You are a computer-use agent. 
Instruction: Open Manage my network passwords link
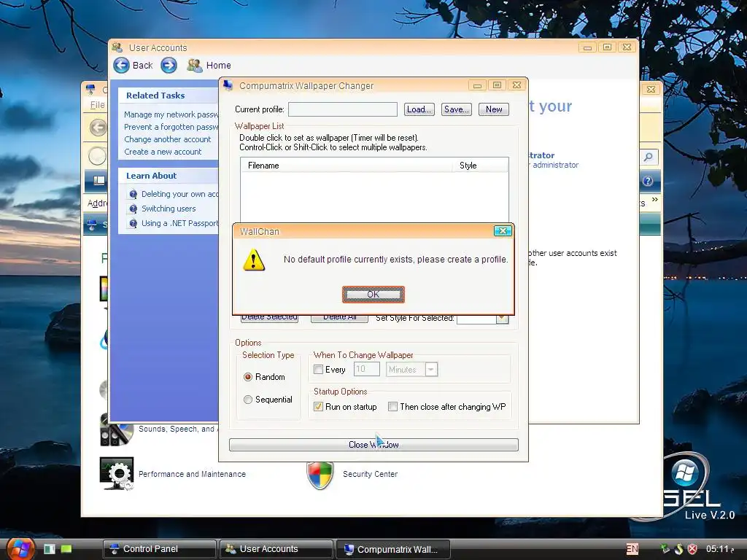171,114
